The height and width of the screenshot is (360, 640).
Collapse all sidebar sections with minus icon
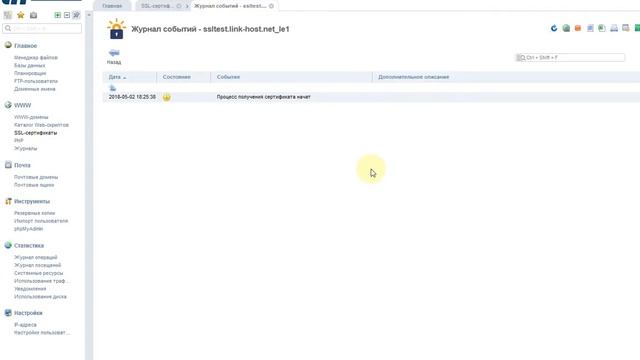[67, 15]
